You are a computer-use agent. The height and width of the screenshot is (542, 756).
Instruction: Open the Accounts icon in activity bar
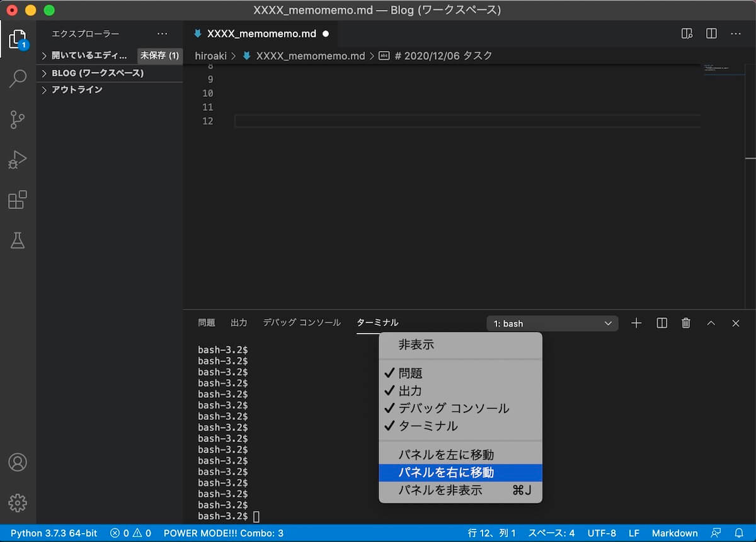(x=18, y=462)
